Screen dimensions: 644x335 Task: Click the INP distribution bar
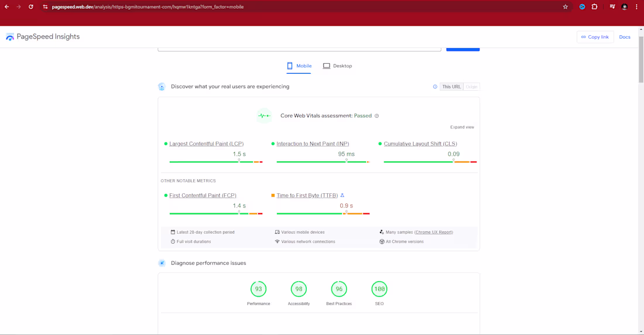tap(323, 162)
